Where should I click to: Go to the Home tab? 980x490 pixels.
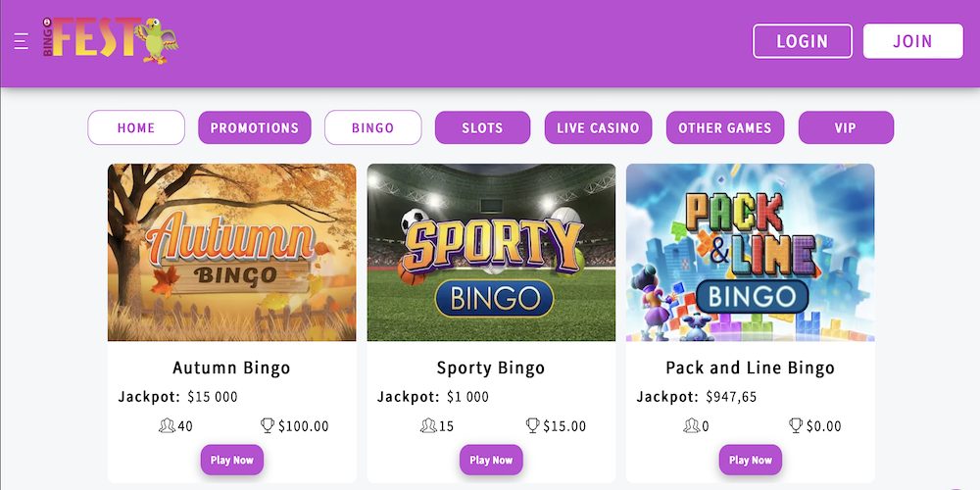point(136,127)
